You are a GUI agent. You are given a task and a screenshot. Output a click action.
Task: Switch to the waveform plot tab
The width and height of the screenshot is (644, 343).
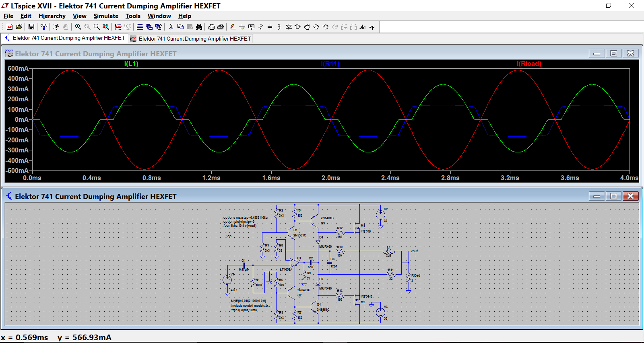[191, 39]
